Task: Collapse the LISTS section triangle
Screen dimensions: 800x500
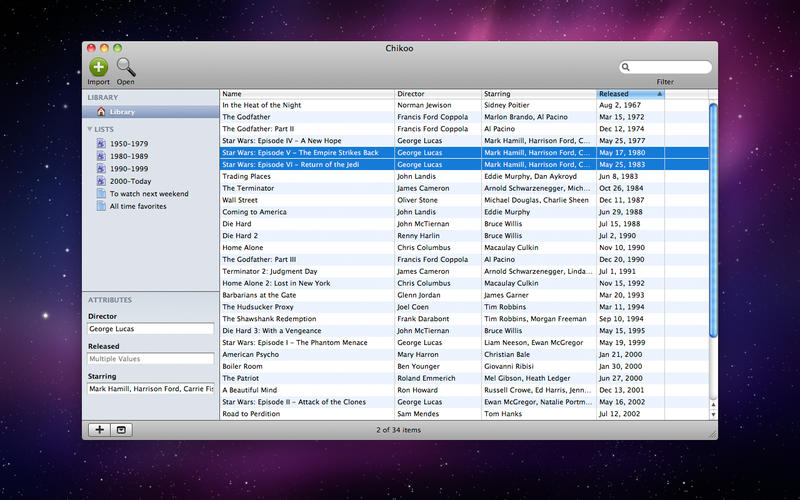Action: 90,129
